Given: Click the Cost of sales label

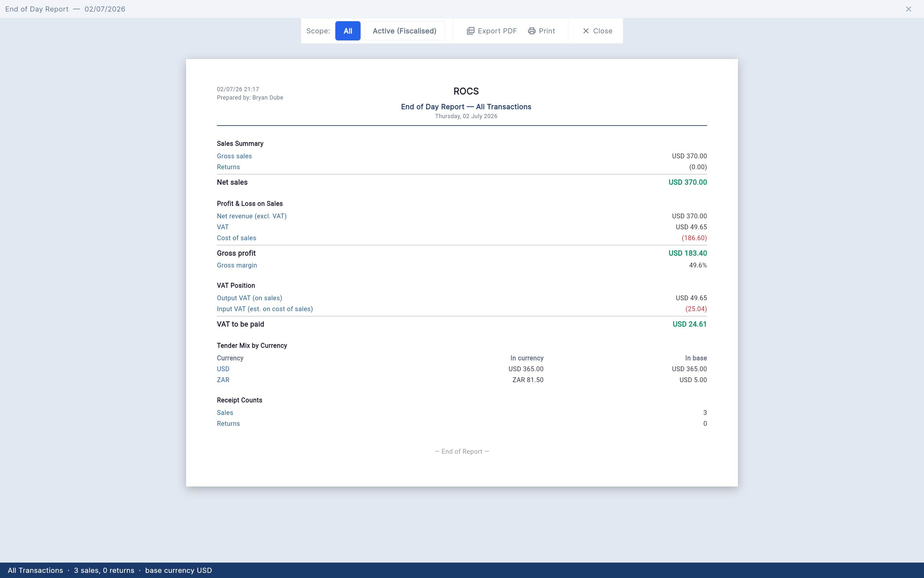Looking at the screenshot, I should [236, 238].
